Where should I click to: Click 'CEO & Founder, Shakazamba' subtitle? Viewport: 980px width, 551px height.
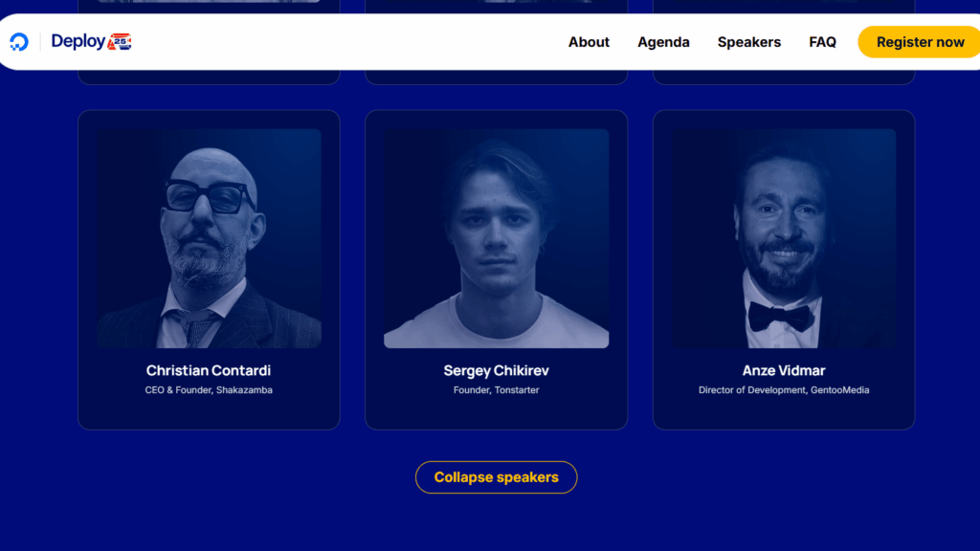pyautogui.click(x=209, y=390)
